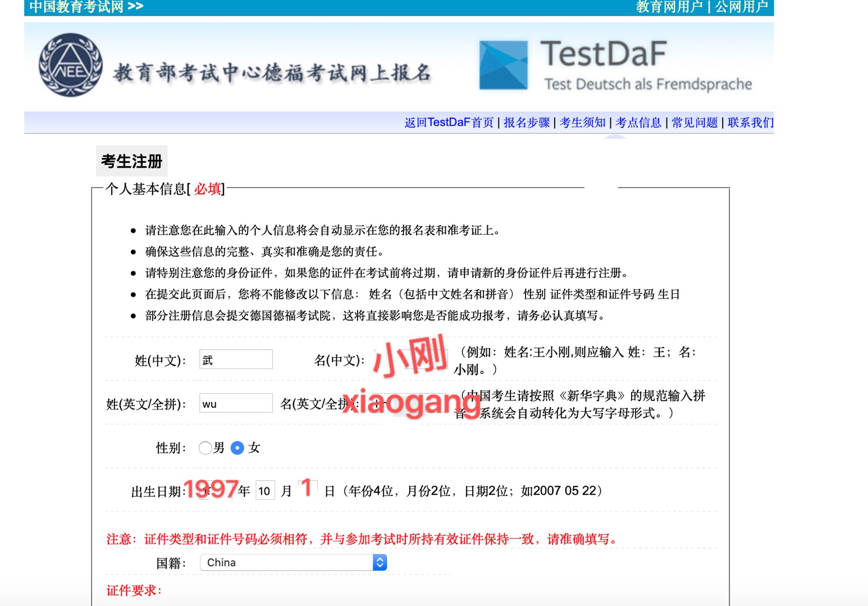Select 公网用户 link at top right
Viewport: 868px width, 606px height.
tap(741, 7)
